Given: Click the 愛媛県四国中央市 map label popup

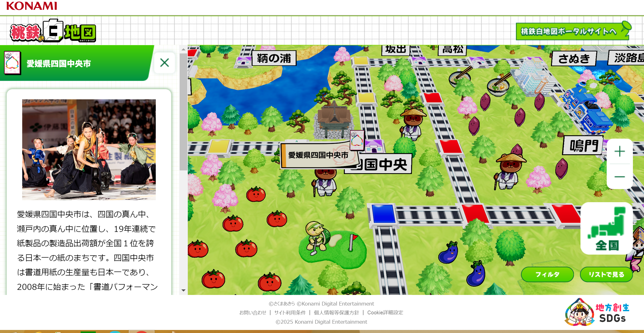Looking at the screenshot, I should click(319, 155).
